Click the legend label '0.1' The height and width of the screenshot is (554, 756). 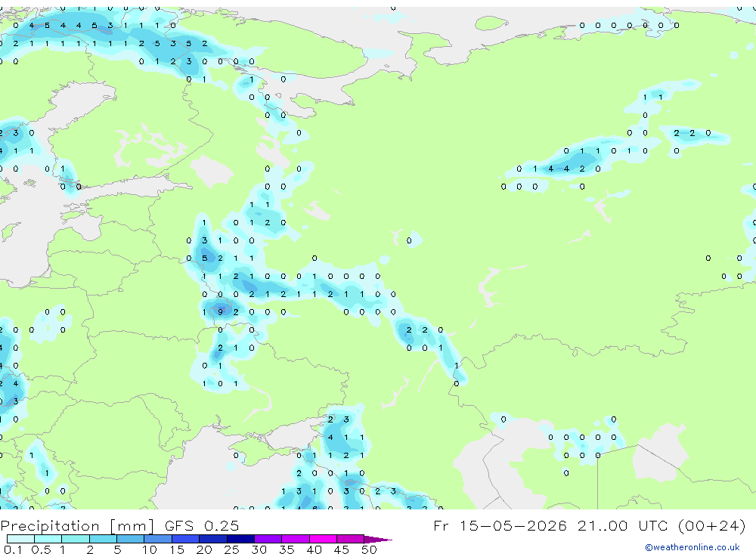pyautogui.click(x=13, y=549)
